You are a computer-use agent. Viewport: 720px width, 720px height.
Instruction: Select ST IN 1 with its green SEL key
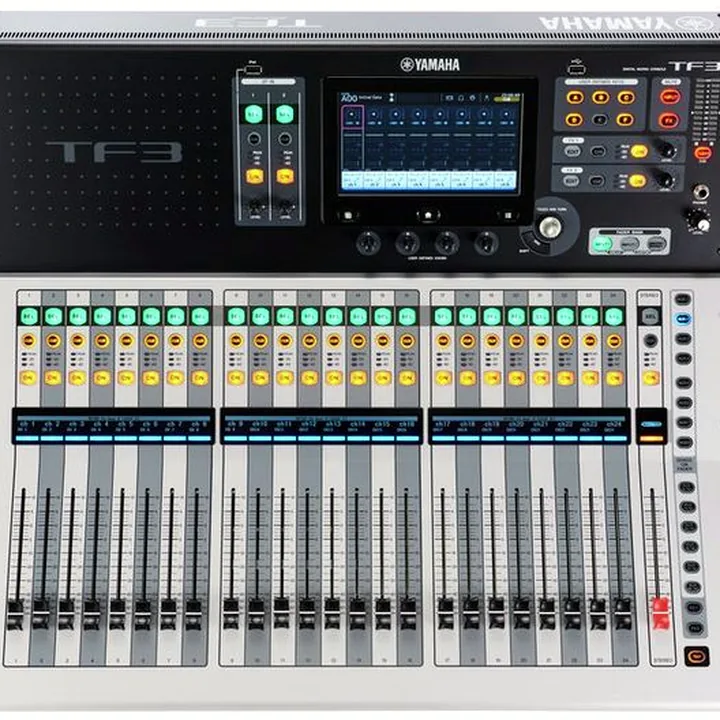tap(254, 114)
